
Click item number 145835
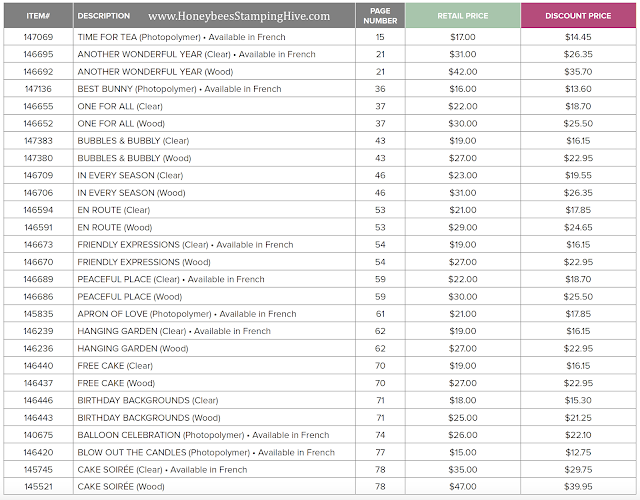(38, 314)
